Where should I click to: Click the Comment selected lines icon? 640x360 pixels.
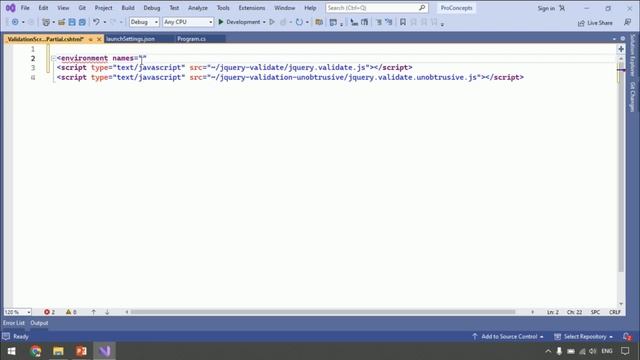pos(379,22)
